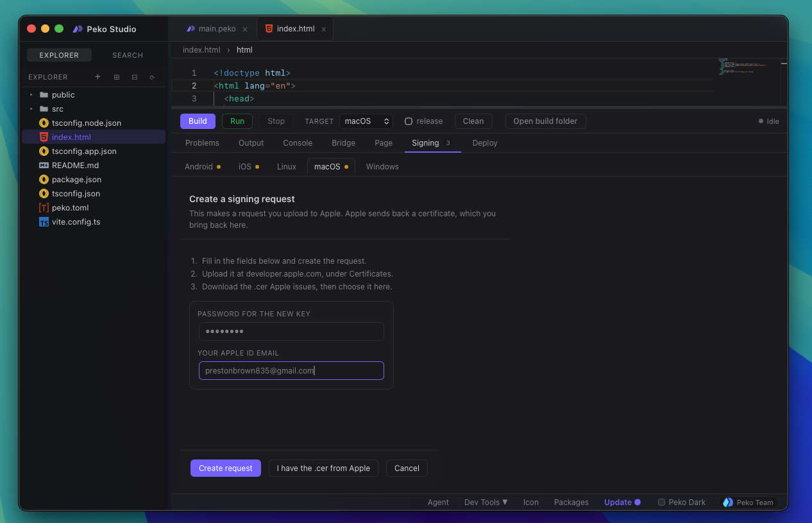
Task: Switch to the SEARCH sidebar tab
Action: point(128,55)
